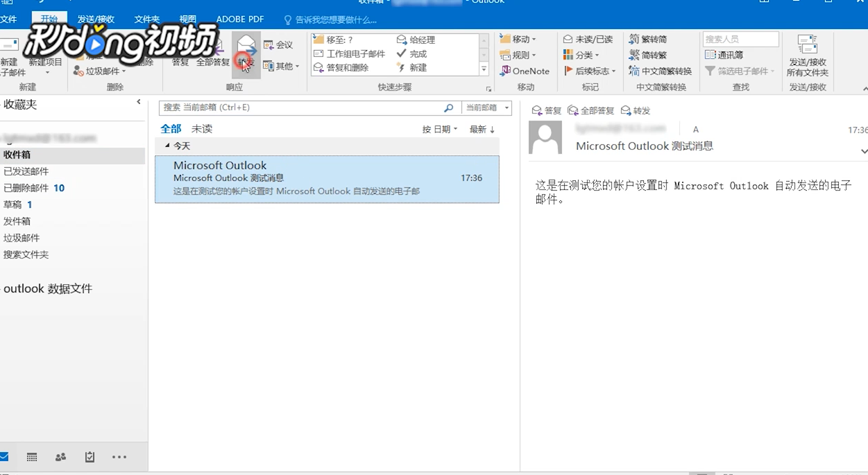Image resolution: width=868 pixels, height=475 pixels.
Task: Select the 移至: ? quick step
Action: [334, 40]
